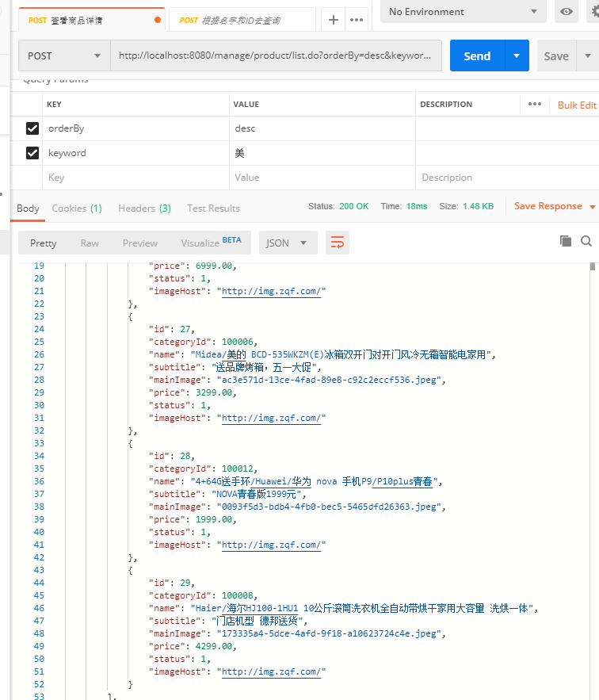Switch to 根据名字和ID去查询 request tab

(242, 20)
